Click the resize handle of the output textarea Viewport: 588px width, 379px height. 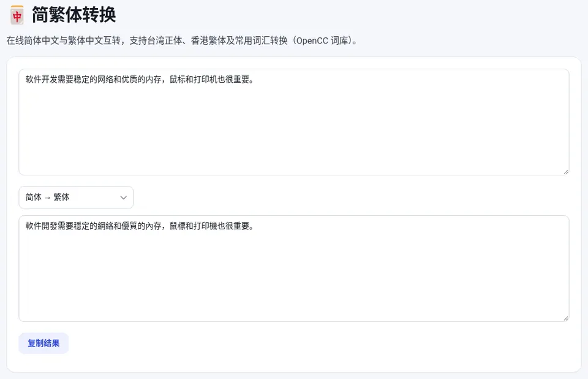coord(566,318)
